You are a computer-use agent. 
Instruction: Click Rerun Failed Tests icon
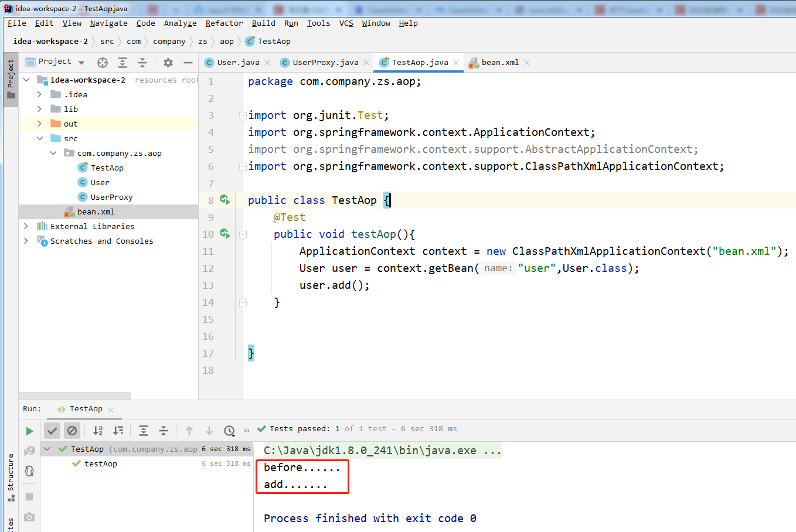(x=29, y=451)
